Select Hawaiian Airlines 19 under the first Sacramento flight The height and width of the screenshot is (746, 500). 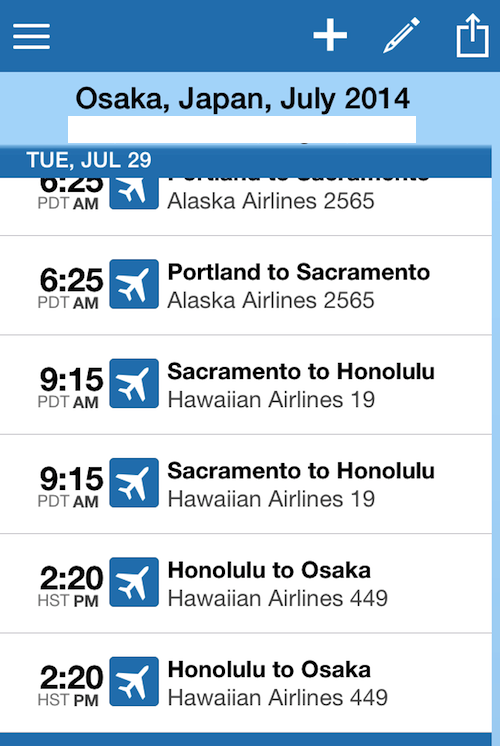271,400
